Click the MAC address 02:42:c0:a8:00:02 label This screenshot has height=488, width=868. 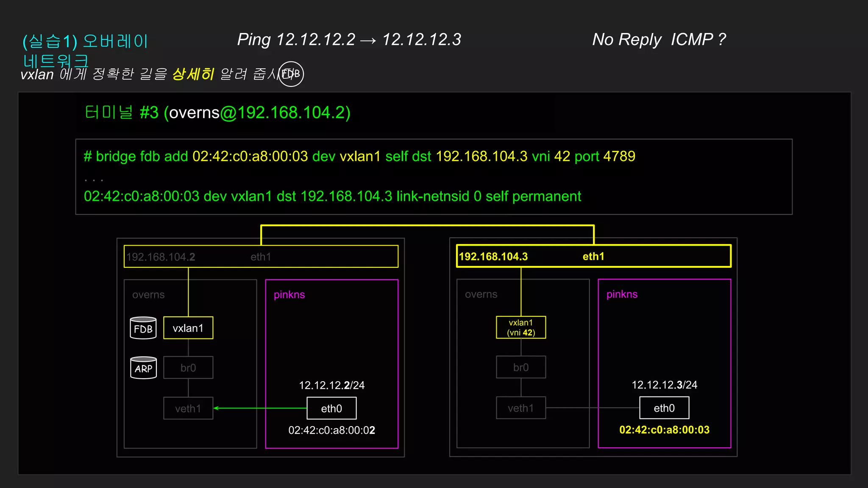pos(331,430)
